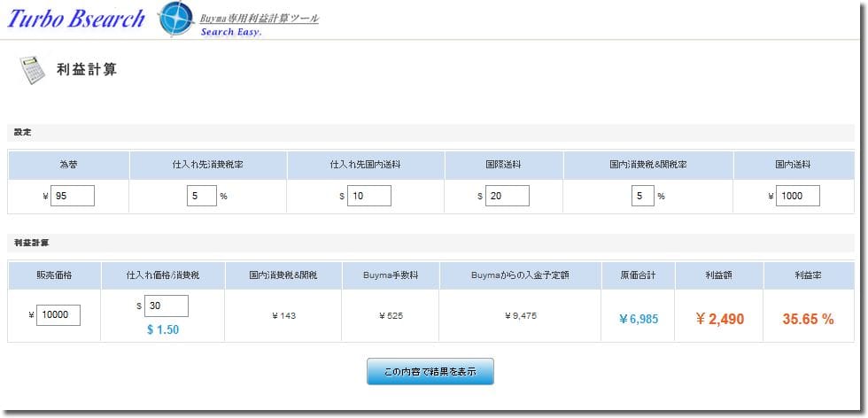Click the 国内消費税&関税率 settings column header
Screen dimensions: 868x418
click(x=648, y=165)
